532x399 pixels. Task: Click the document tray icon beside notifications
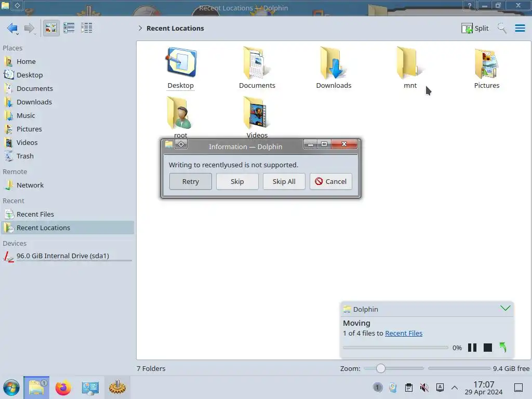pyautogui.click(x=393, y=388)
